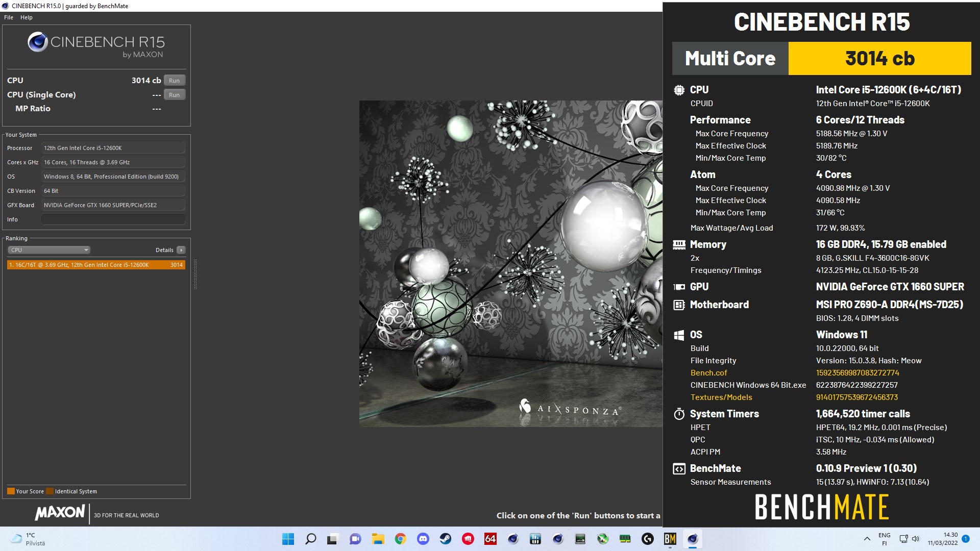This screenshot has width=980, height=551.
Task: Click the Textures/Models yellow entry
Action: pyautogui.click(x=721, y=397)
